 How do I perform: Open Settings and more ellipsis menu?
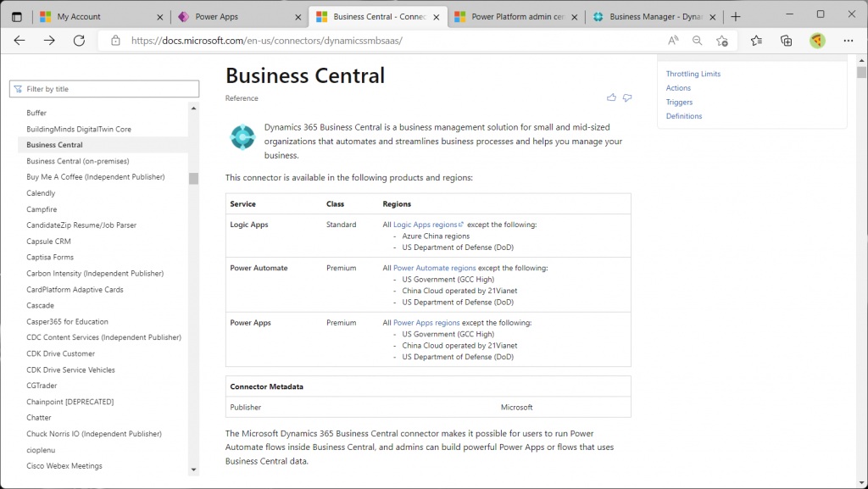click(x=848, y=41)
